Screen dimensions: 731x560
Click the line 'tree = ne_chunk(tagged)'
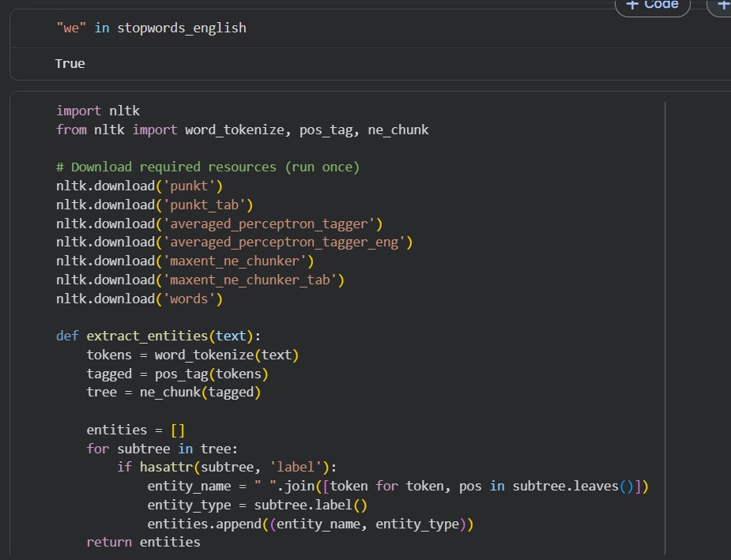[173, 393]
